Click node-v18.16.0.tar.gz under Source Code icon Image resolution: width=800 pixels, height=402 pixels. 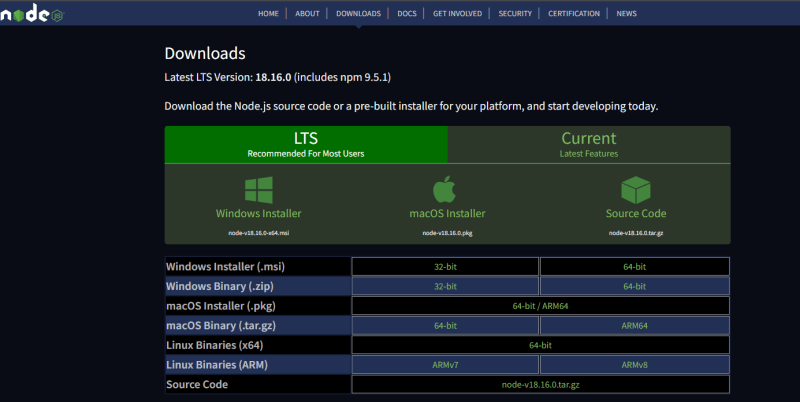point(636,233)
